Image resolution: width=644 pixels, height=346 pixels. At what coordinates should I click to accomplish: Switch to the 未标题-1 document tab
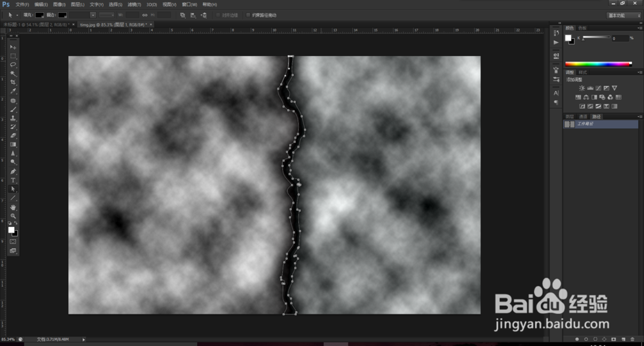pos(36,24)
